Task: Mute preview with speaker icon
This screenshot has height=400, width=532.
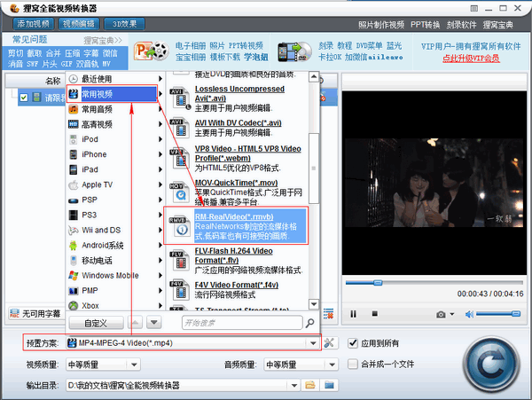Action: [469, 314]
